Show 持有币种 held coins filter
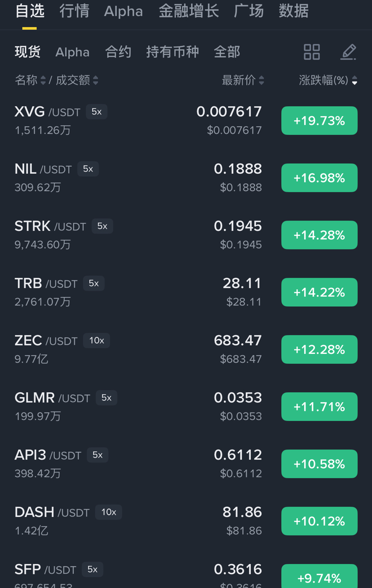372x588 pixels. 173,52
